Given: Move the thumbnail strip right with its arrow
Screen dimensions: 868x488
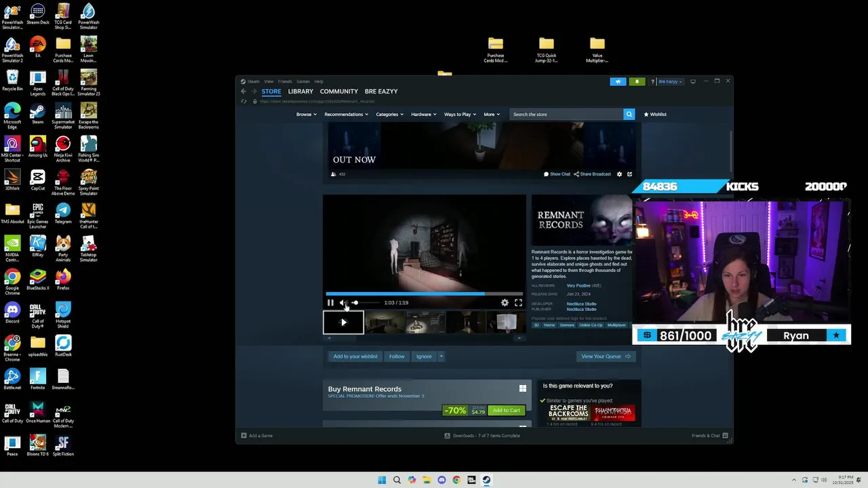Looking at the screenshot, I should pos(520,338).
